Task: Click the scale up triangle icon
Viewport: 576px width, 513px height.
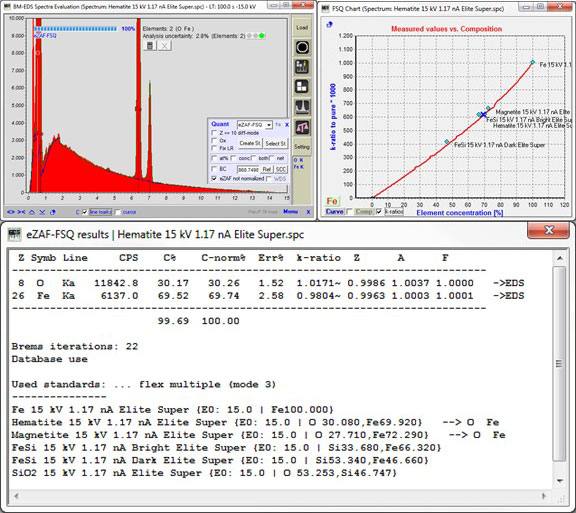Action: pos(32,212)
